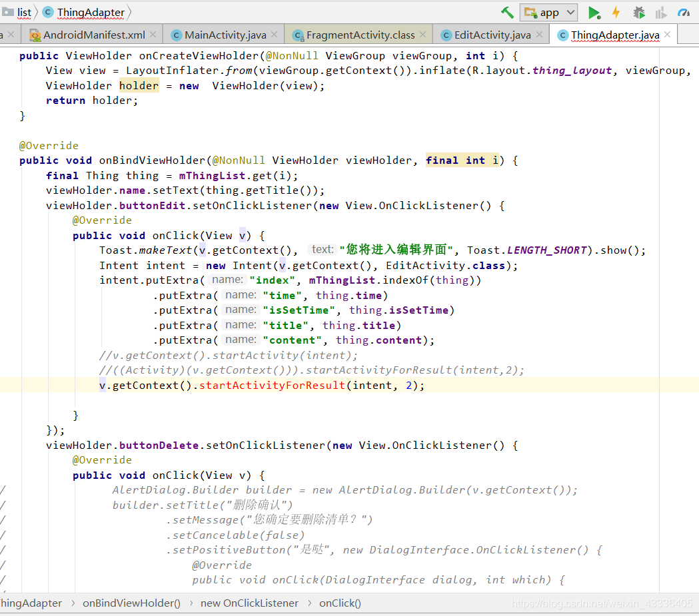The height and width of the screenshot is (616, 699).
Task: Click the highlighted holder variable
Action: coord(139,85)
